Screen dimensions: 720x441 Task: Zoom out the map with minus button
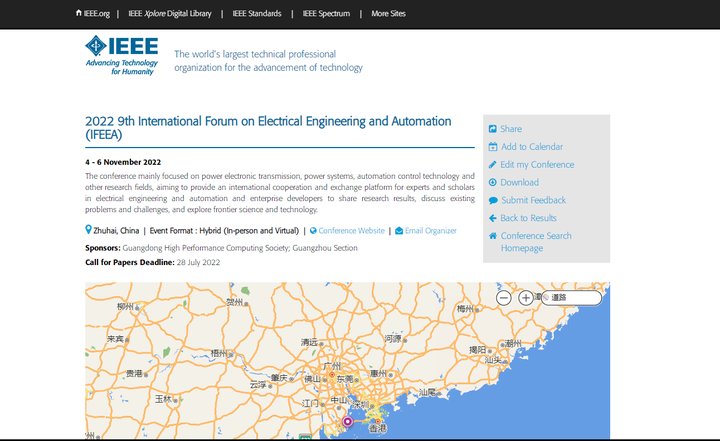click(504, 298)
